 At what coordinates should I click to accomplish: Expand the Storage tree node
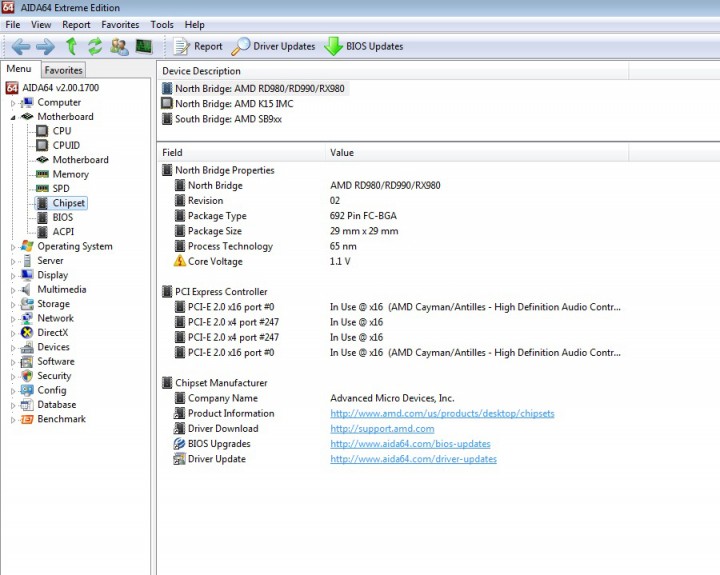13,304
